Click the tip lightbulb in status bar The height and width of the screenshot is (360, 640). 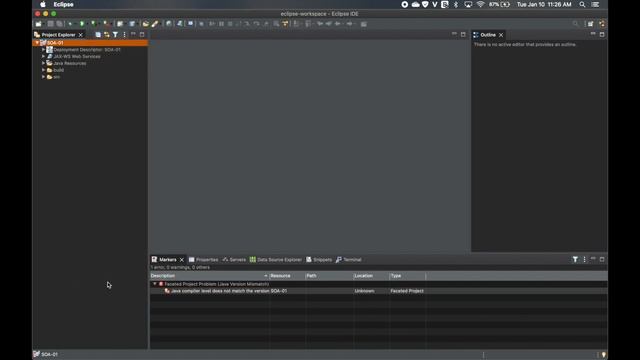(x=604, y=354)
